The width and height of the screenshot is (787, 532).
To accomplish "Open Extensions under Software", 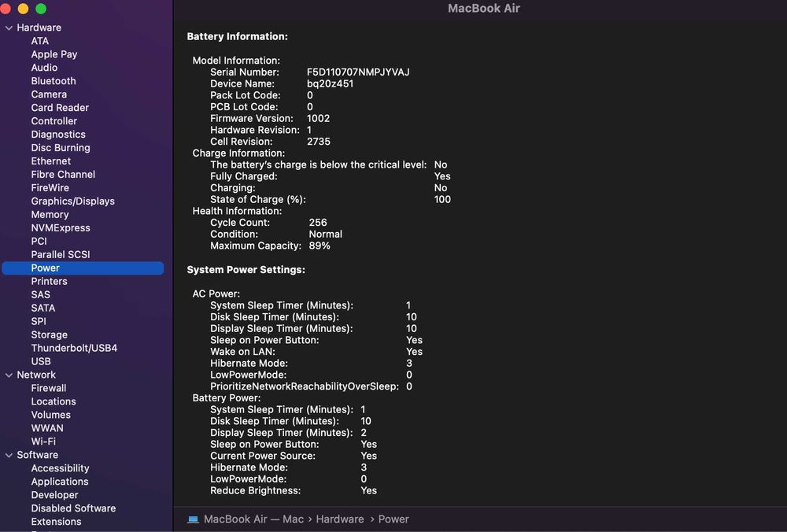I will coord(56,522).
